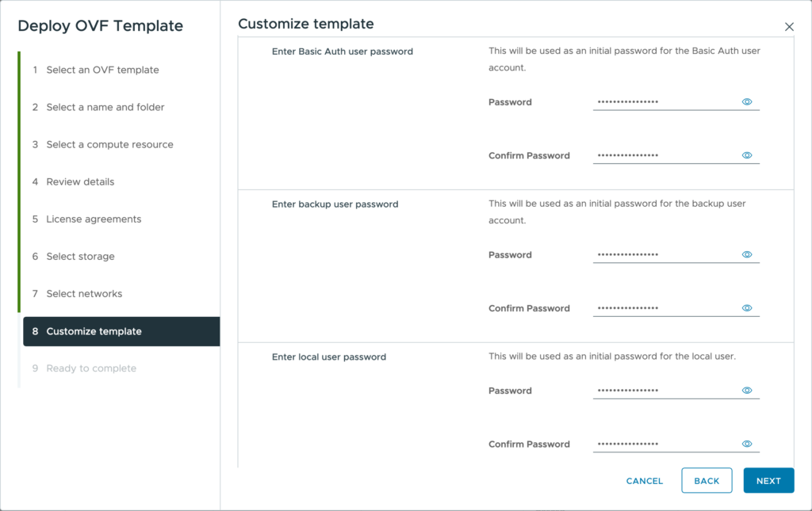Focus the local user Password input
Viewport: 812px width, 511px height.
click(x=665, y=391)
